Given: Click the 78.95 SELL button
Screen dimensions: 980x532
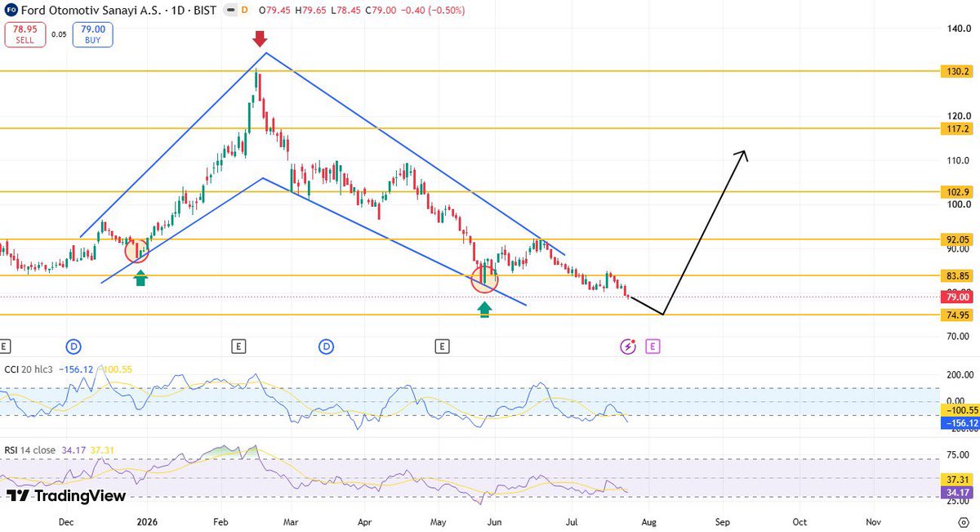Looking at the screenshot, I should pos(25,34).
